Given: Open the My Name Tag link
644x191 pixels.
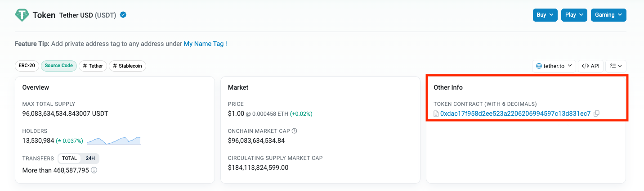Looking at the screenshot, I should click(x=206, y=44).
